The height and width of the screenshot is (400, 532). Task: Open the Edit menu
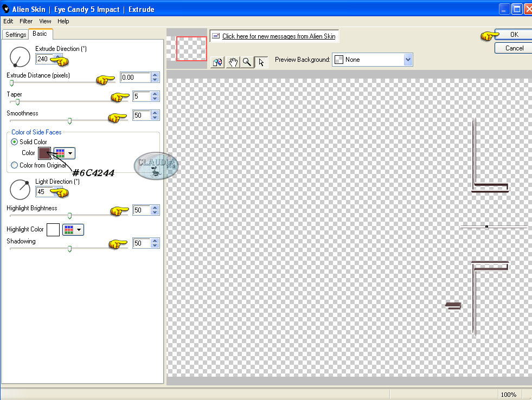[x=8, y=21]
